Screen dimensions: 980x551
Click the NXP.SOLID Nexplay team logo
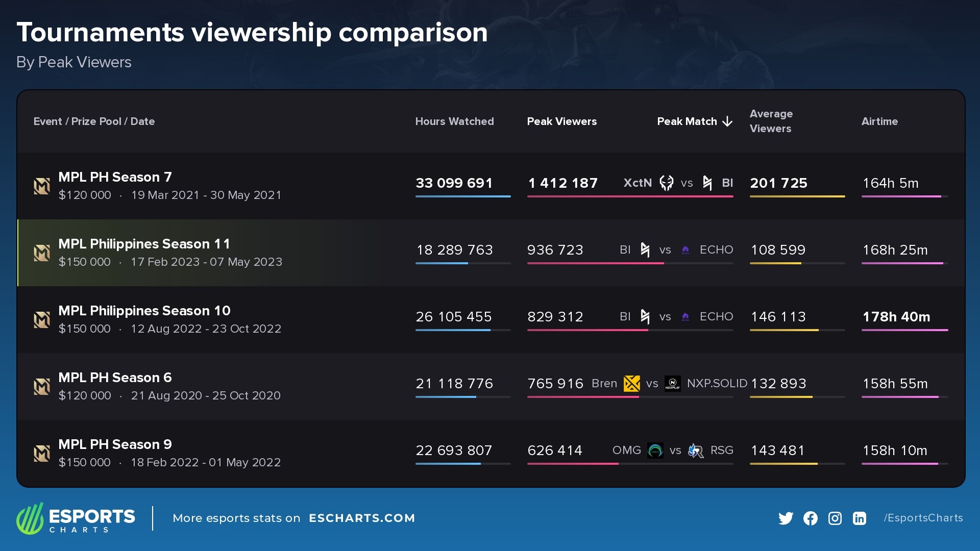tap(672, 384)
